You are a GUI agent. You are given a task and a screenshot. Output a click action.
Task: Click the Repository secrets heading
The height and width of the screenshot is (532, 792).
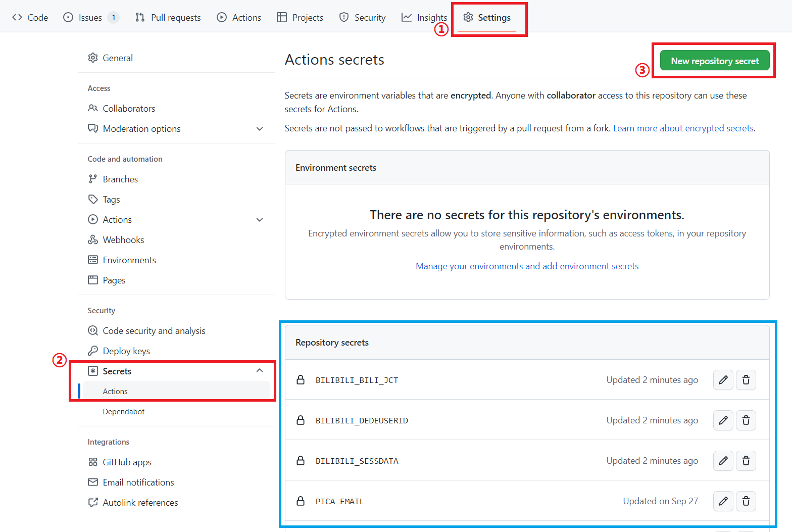point(332,343)
